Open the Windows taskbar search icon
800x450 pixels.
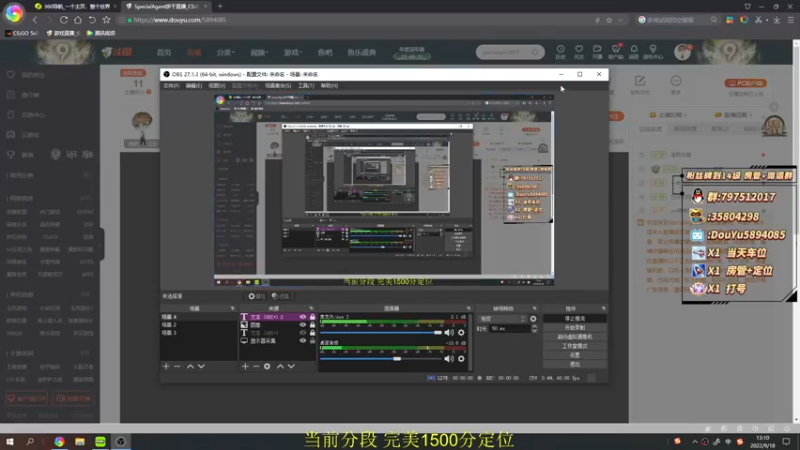point(30,441)
